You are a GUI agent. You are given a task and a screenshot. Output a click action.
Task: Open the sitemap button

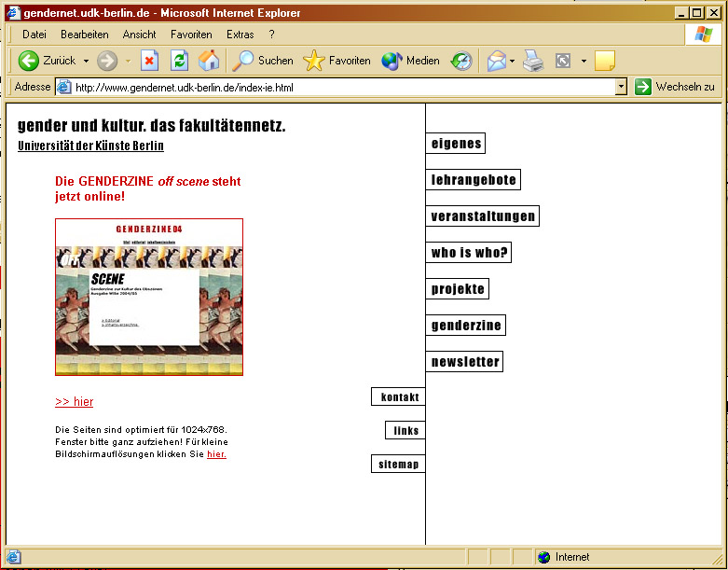398,464
